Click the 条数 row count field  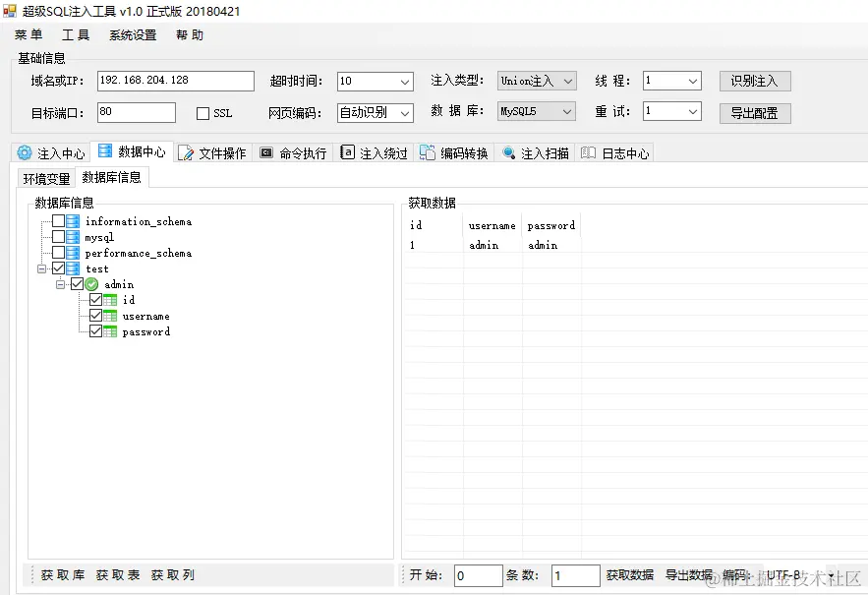(576, 575)
